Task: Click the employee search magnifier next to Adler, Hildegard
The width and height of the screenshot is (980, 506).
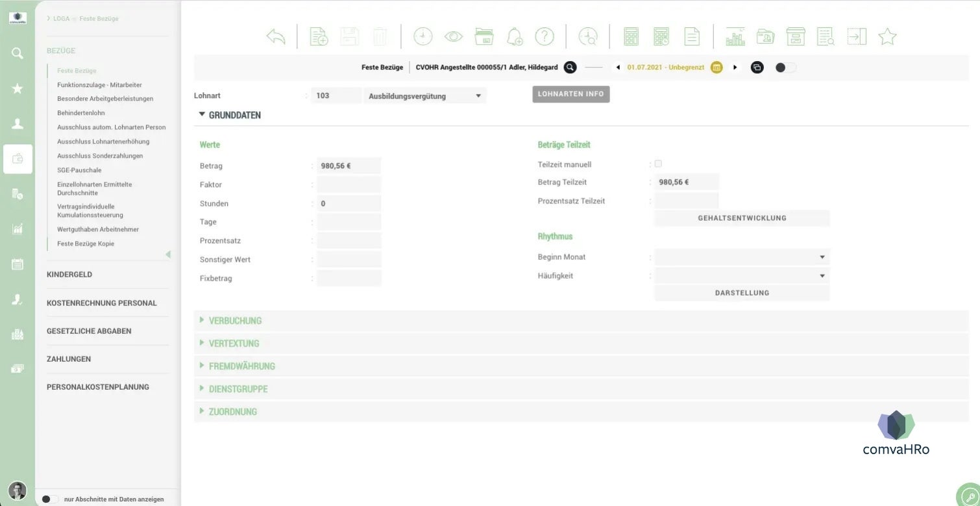Action: (570, 67)
